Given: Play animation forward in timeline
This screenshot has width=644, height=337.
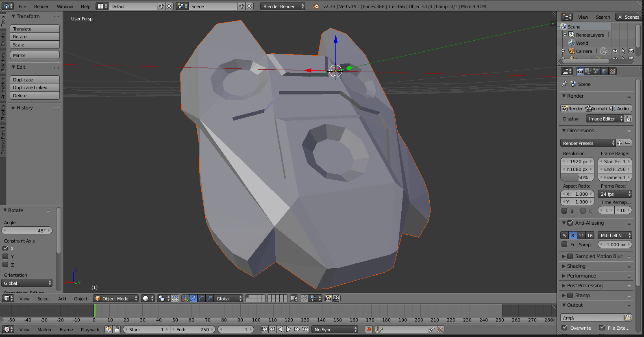Looking at the screenshot, I should click(x=289, y=329).
